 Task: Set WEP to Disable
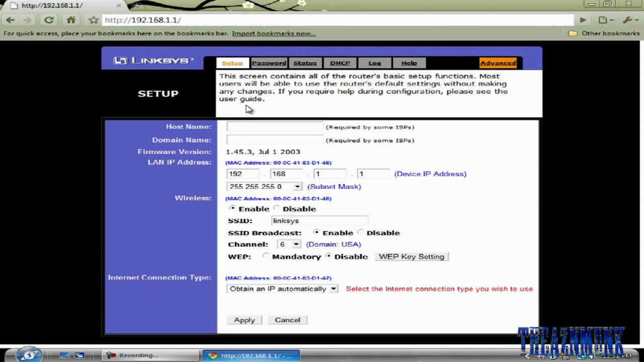[x=329, y=256]
